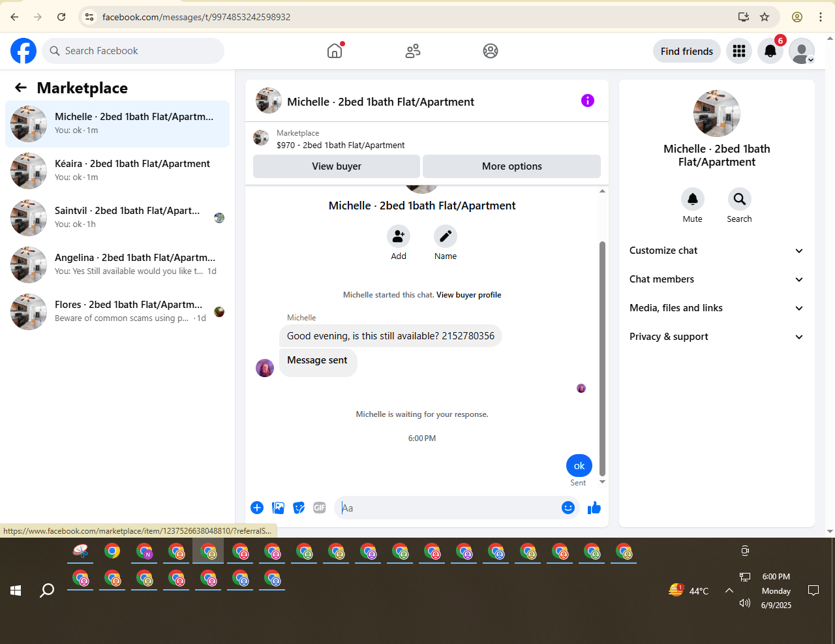Open the clock showing 6:00 PM Monday
This screenshot has height=644, width=835.
[x=776, y=590]
